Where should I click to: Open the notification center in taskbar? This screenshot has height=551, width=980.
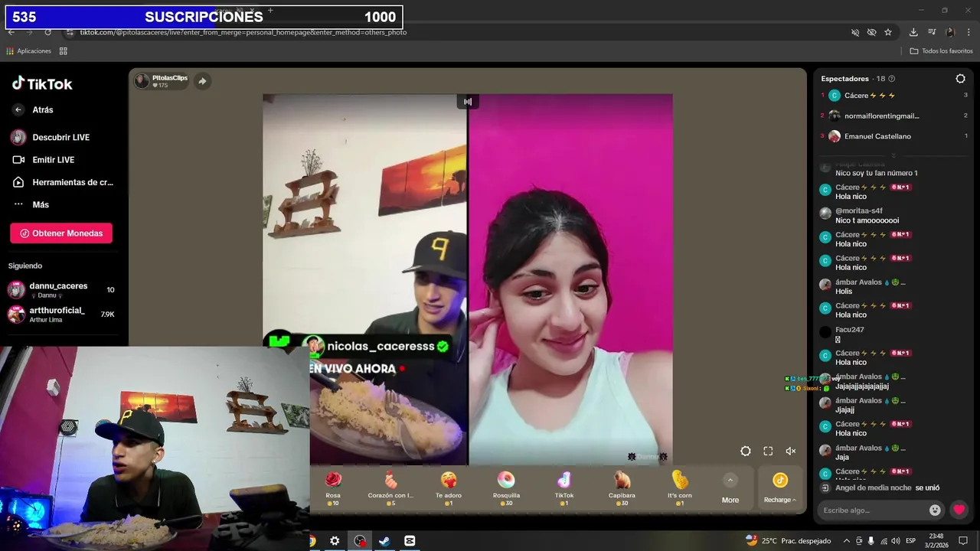pos(963,541)
